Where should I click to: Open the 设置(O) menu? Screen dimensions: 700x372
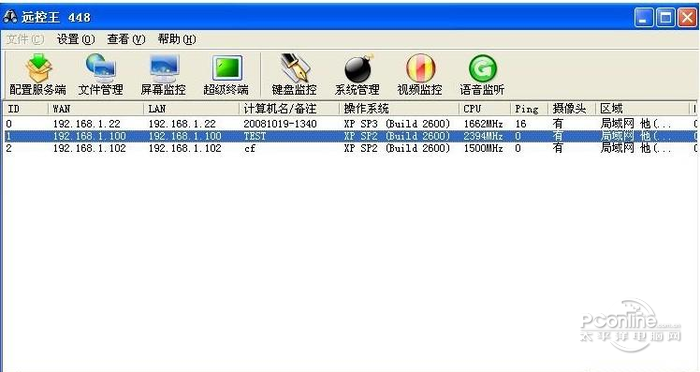(x=76, y=39)
